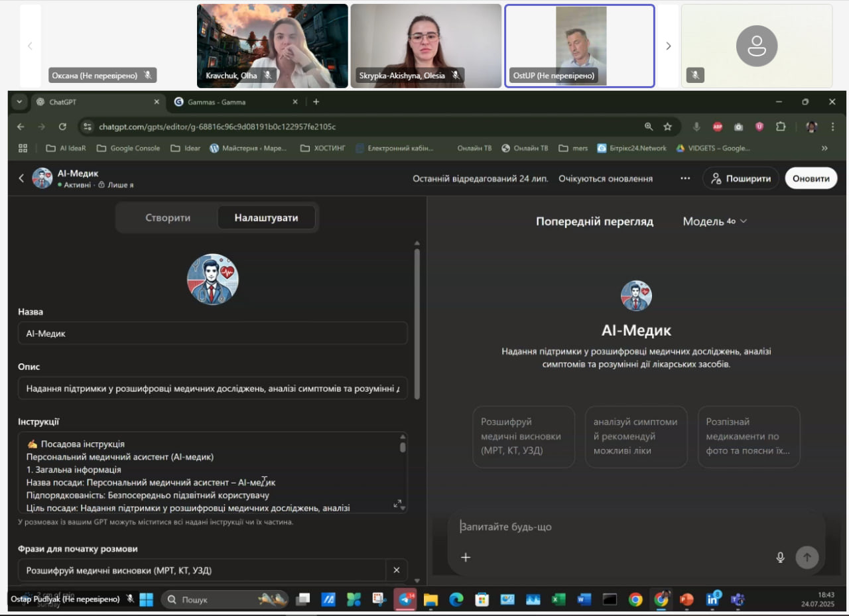The height and width of the screenshot is (616, 849).
Task: Close the ChatGPT browser tab
Action: click(x=157, y=102)
